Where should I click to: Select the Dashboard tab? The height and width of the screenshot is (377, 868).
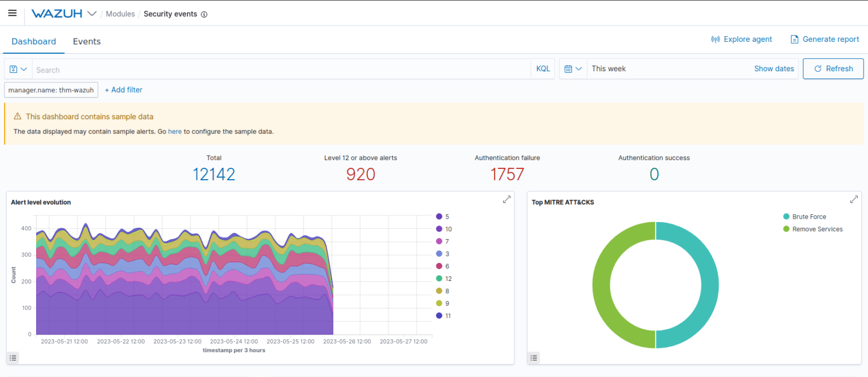pos(34,41)
